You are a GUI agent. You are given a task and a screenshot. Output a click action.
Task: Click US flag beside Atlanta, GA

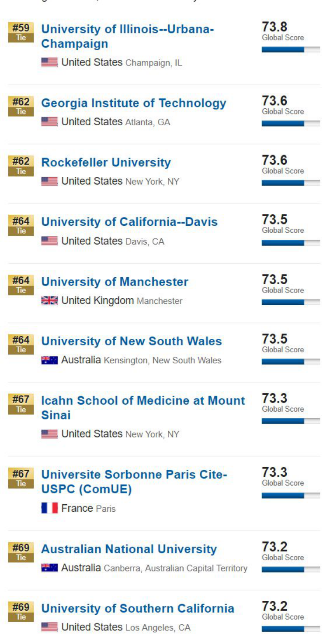pyautogui.click(x=49, y=122)
